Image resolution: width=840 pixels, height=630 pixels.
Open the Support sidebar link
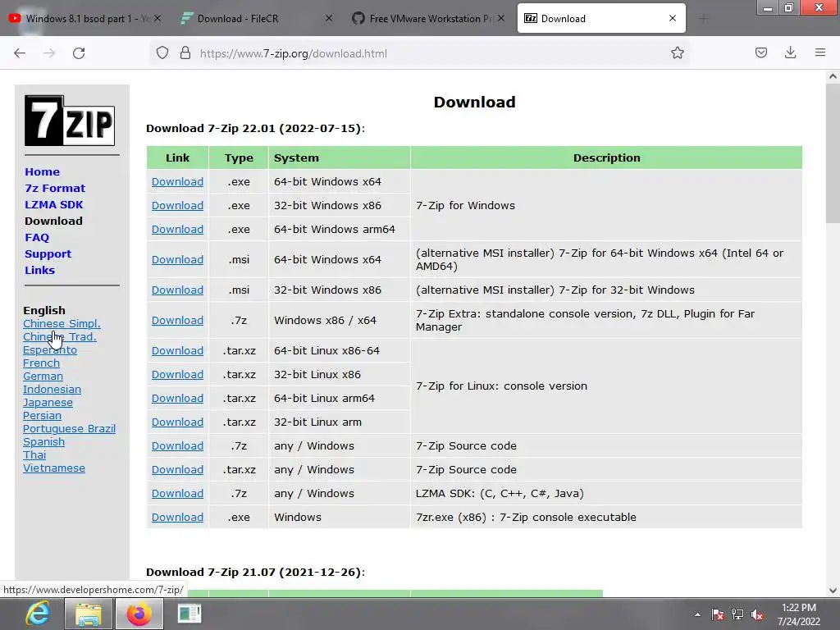pos(48,254)
